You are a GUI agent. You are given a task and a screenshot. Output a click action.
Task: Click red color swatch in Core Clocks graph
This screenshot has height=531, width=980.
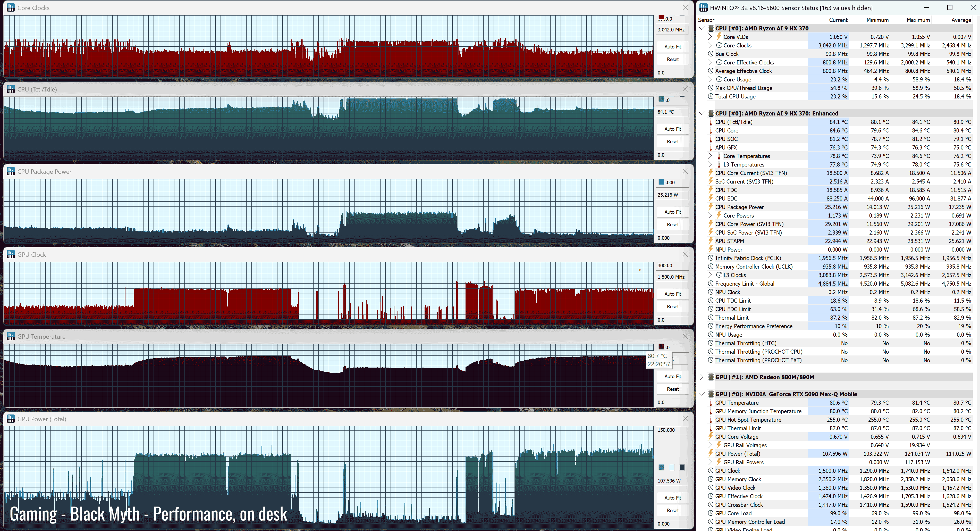coord(661,18)
